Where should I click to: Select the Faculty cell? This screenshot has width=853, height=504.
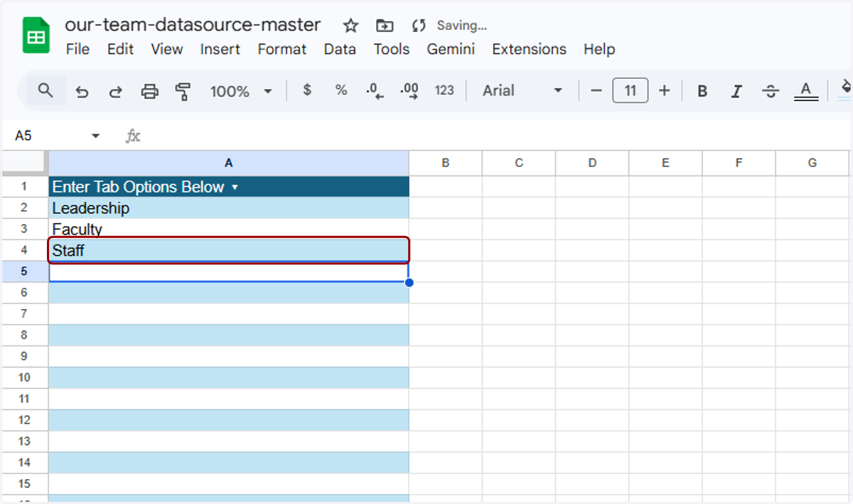(229, 229)
